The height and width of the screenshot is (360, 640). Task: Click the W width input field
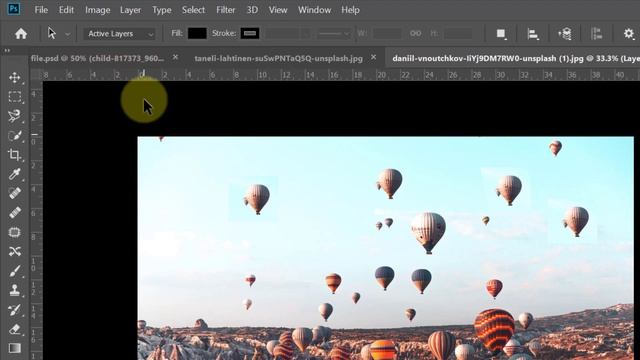tap(387, 33)
